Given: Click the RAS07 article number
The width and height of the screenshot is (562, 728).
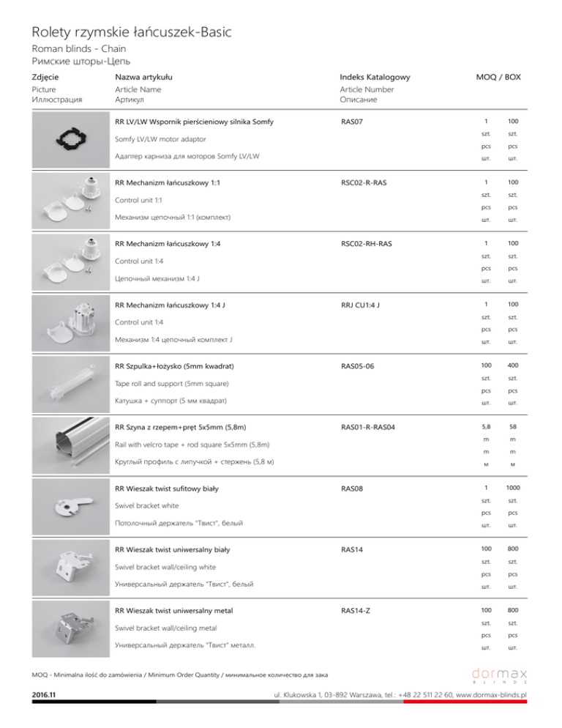Looking at the screenshot, I should 353,120.
